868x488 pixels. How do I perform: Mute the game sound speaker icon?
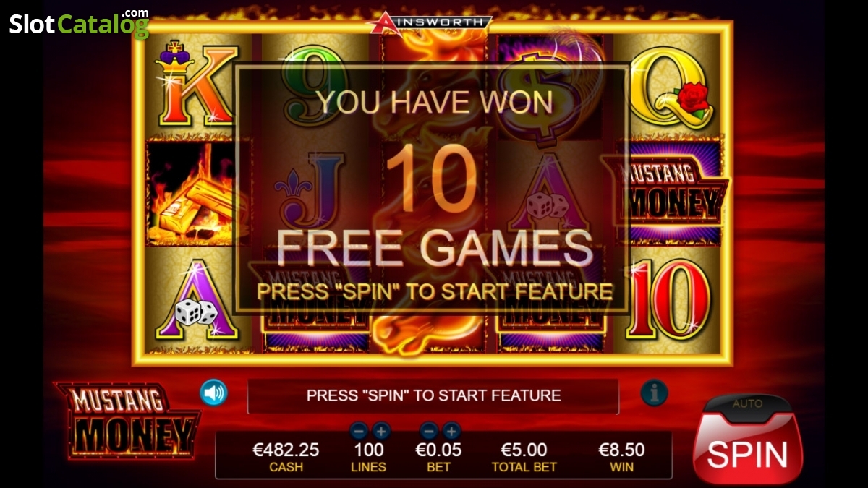(213, 393)
